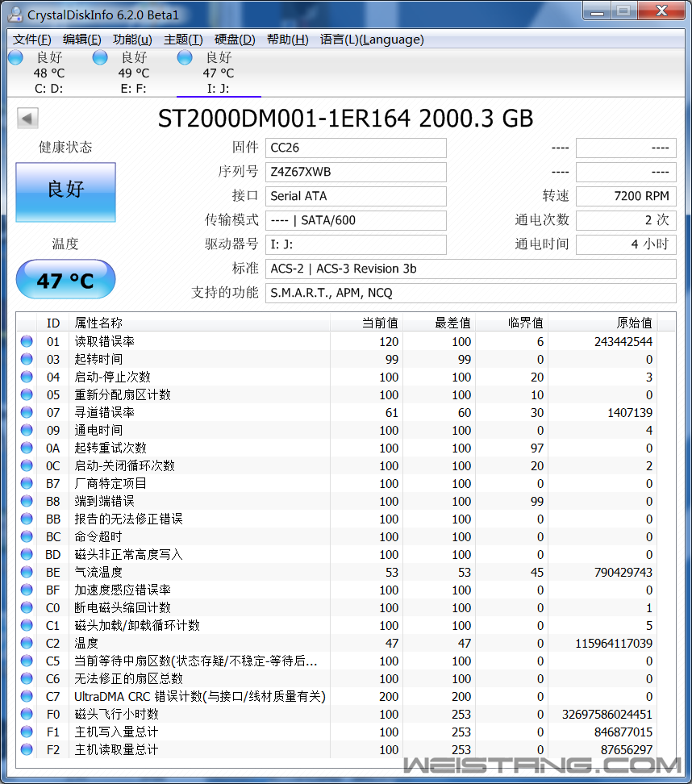
Task: Click status icon for row BF 加速度感应错误率
Action: [x=27, y=590]
